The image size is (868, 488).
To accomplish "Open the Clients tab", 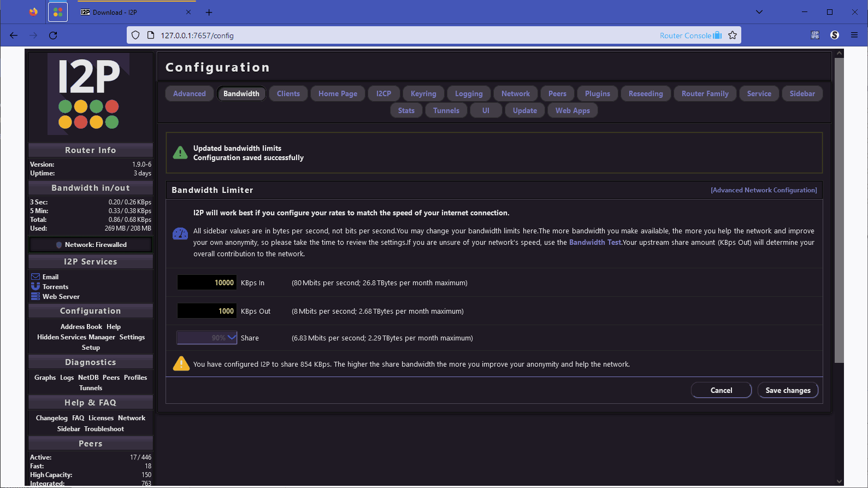I will pyautogui.click(x=288, y=93).
